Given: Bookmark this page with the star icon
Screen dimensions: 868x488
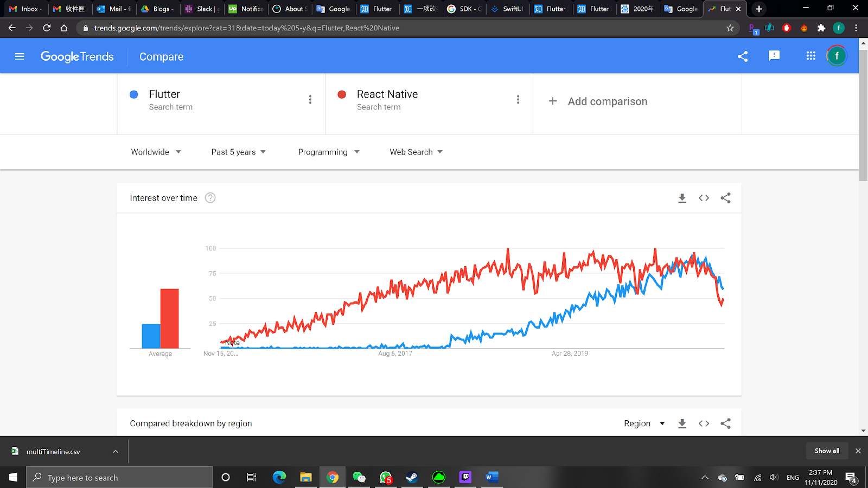Looking at the screenshot, I should coord(730,28).
